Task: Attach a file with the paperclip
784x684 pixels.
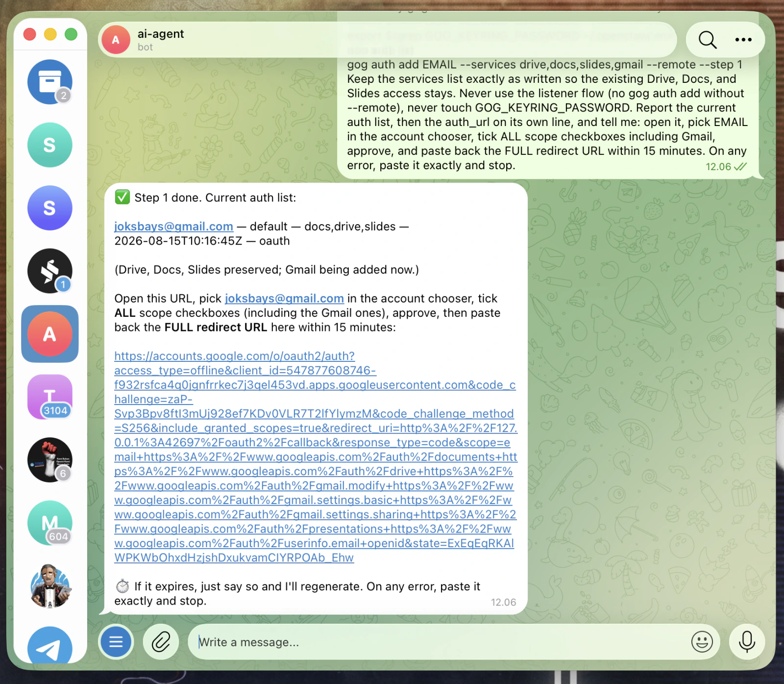Action: (161, 642)
